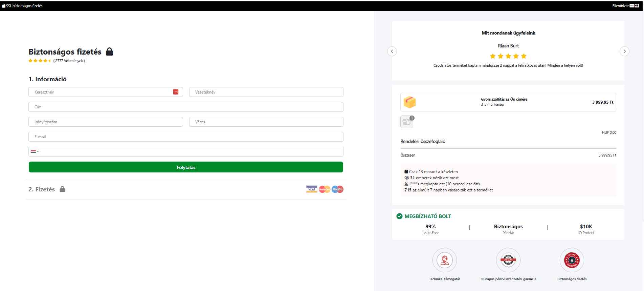
Task: Click the yellow shipping box icon
Action: click(409, 102)
